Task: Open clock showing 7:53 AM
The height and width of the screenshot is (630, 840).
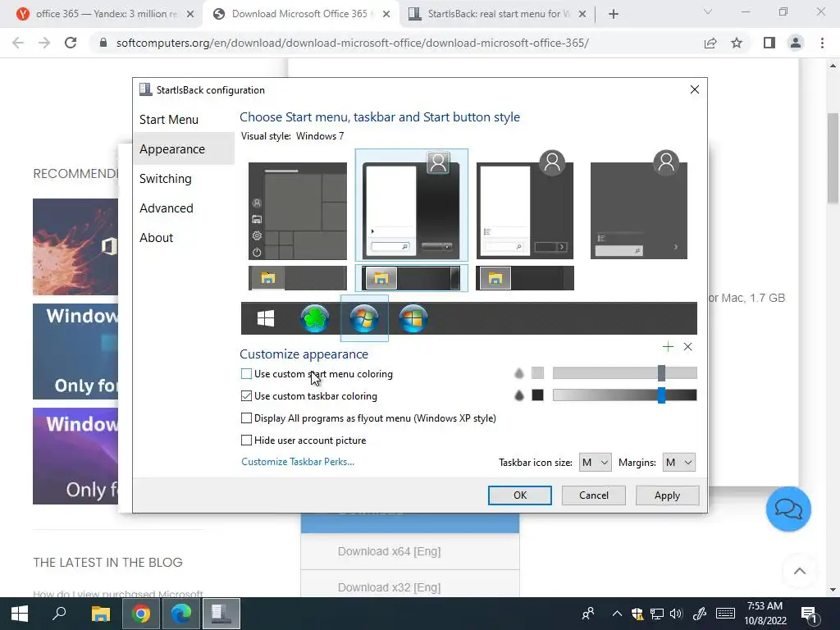Action: point(765,614)
